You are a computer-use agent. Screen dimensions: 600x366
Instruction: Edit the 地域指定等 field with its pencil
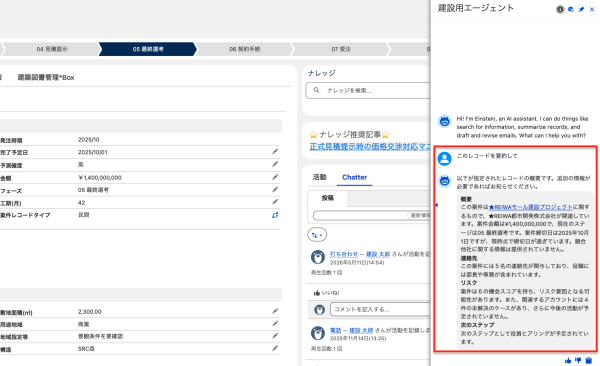[x=275, y=336]
